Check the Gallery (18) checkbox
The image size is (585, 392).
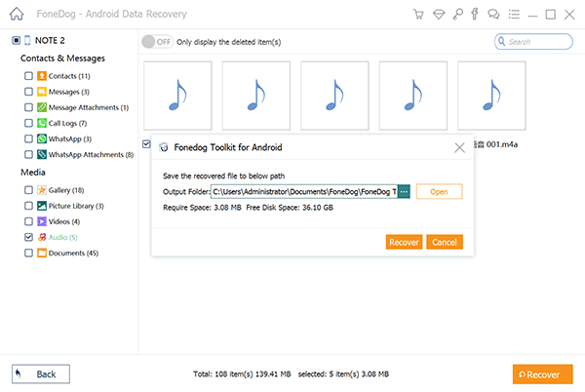pyautogui.click(x=28, y=190)
